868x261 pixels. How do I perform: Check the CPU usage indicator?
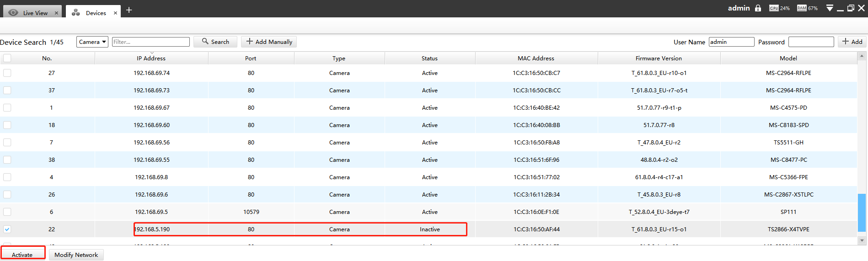click(779, 8)
